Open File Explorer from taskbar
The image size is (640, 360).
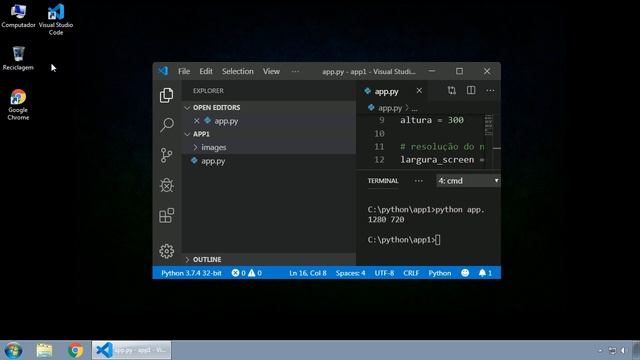[x=44, y=350]
